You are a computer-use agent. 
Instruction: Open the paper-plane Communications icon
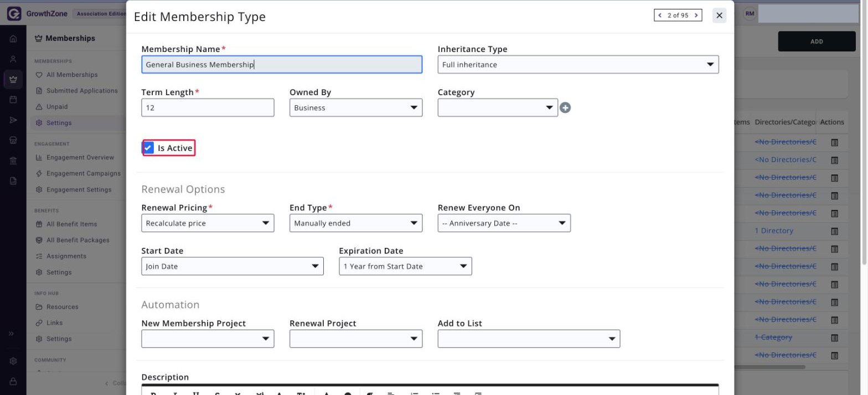pos(13,120)
